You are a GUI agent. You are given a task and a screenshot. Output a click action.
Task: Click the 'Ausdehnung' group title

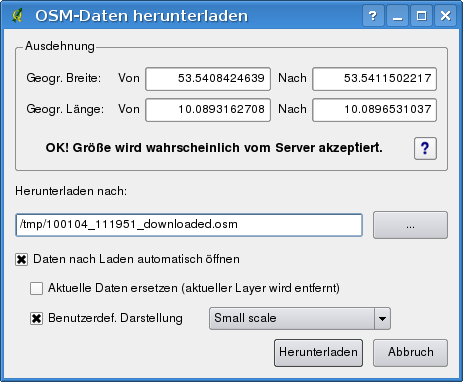[x=60, y=46]
